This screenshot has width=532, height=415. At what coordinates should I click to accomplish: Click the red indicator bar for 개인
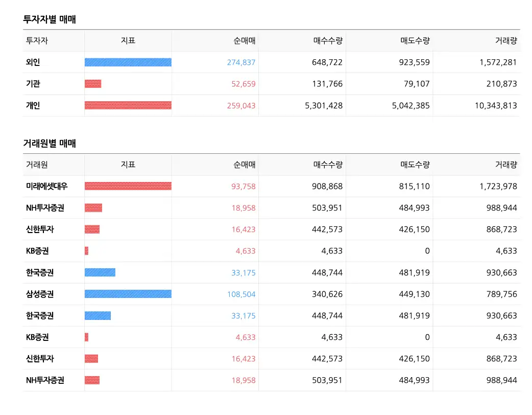coord(128,105)
